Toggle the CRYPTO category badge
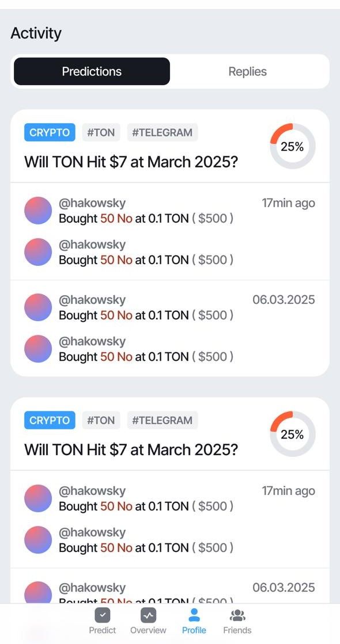This screenshot has height=644, width=340. (x=49, y=132)
